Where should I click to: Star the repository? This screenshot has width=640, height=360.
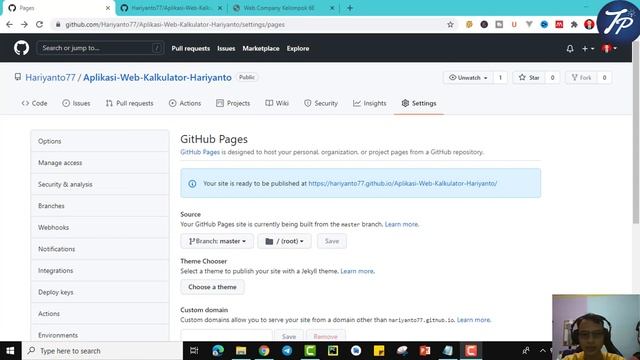[x=529, y=78]
